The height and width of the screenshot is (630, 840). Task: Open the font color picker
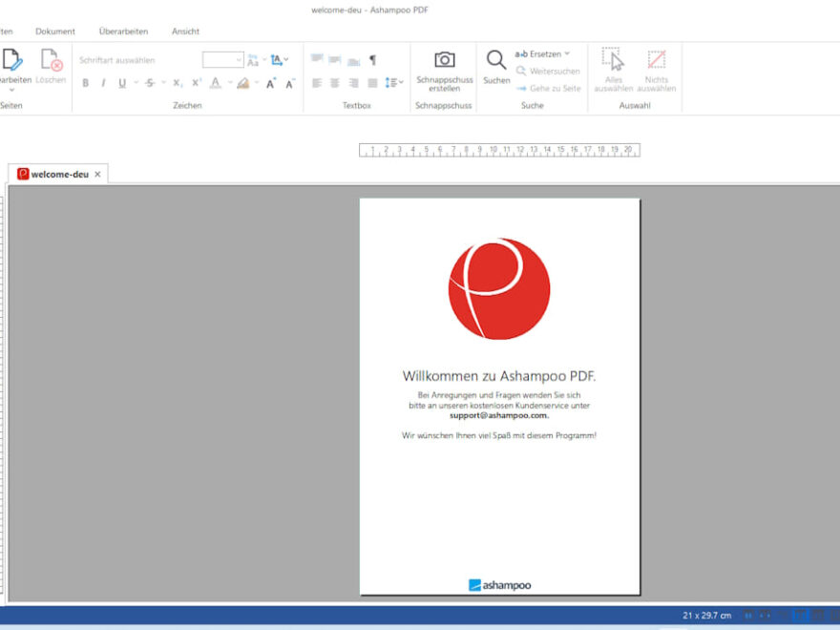[x=216, y=83]
